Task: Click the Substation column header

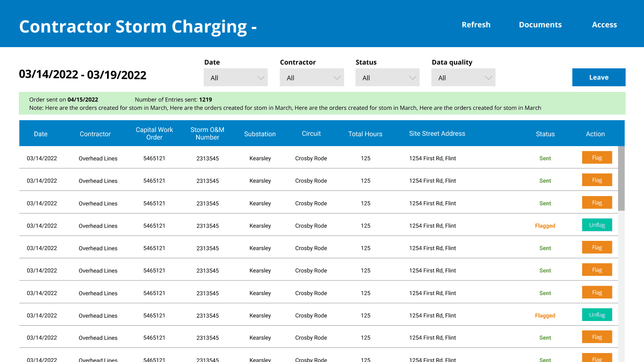Action: coord(260,134)
